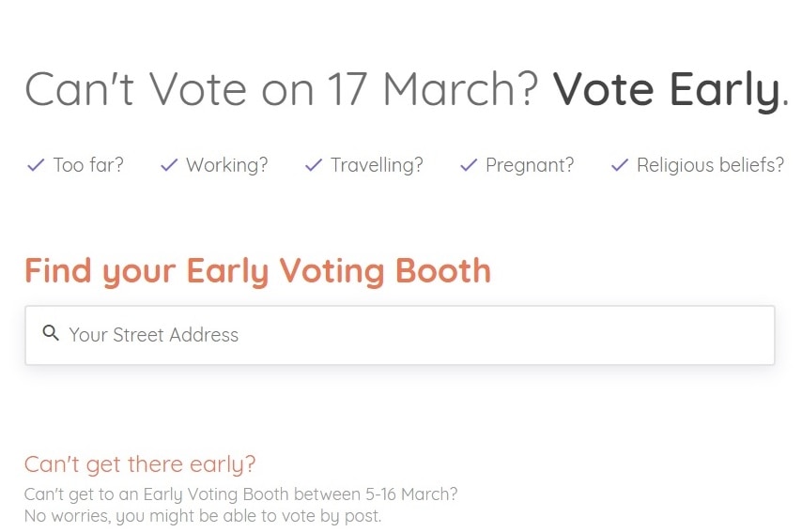
Task: Open the Can't get there early? heading
Action: 140,464
